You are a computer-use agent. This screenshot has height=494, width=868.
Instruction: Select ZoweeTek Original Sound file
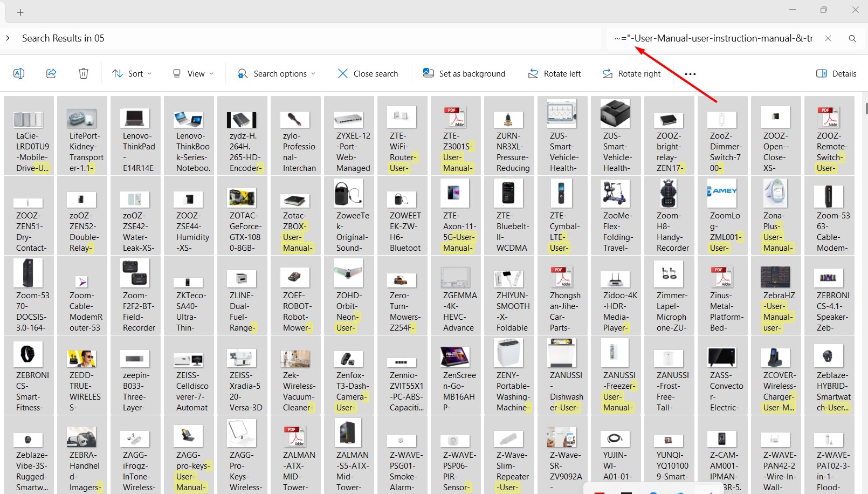tap(349, 216)
